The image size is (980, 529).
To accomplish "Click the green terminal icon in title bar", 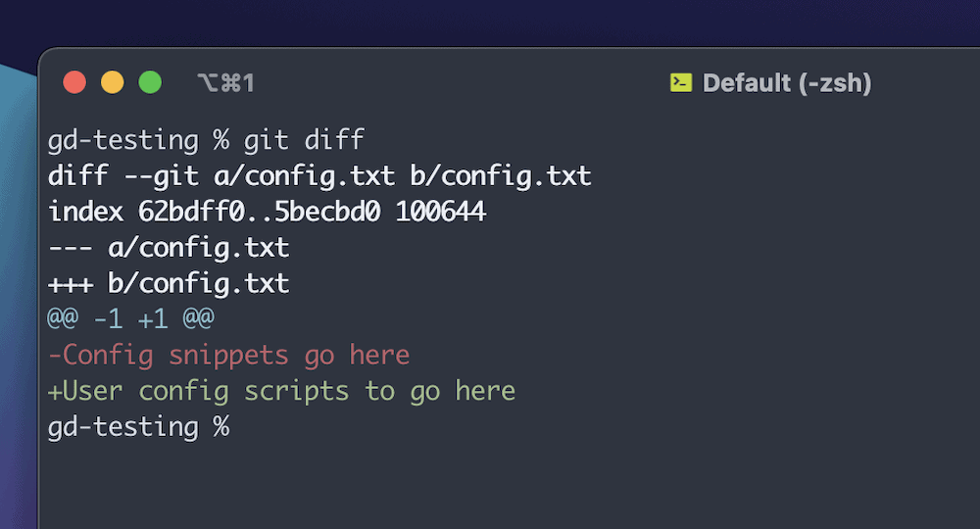I will tap(681, 83).
